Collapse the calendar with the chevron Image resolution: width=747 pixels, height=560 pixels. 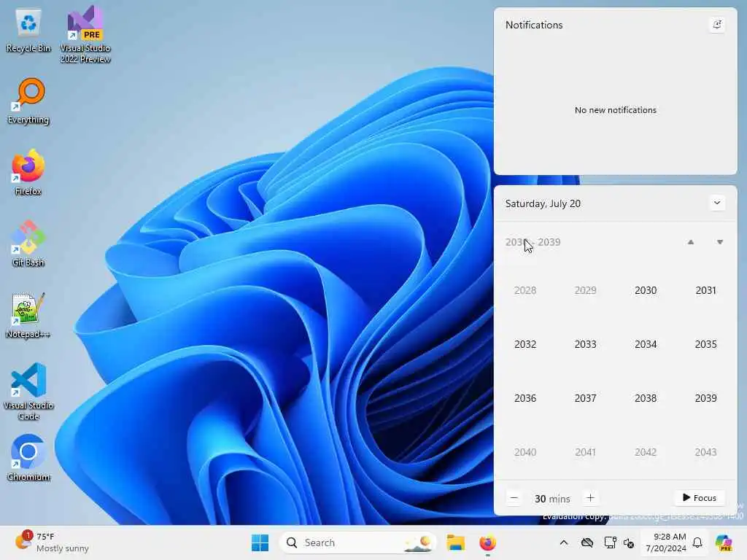(x=717, y=203)
